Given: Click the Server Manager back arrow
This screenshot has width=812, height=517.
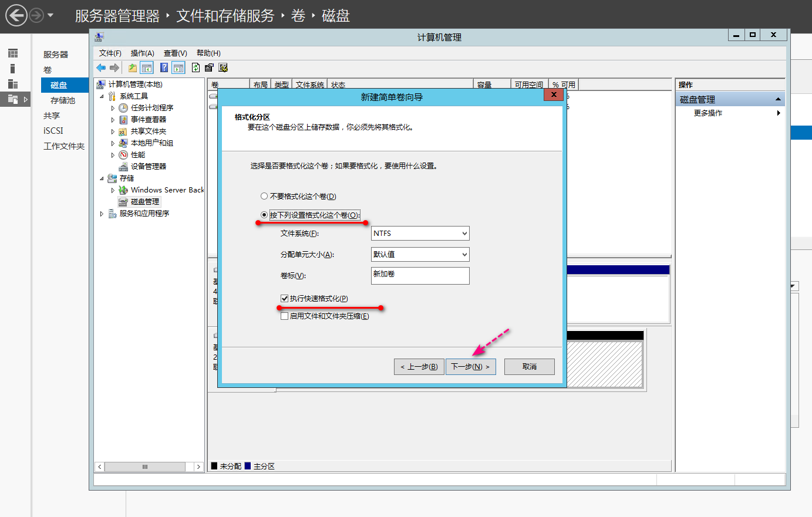Looking at the screenshot, I should [x=16, y=15].
